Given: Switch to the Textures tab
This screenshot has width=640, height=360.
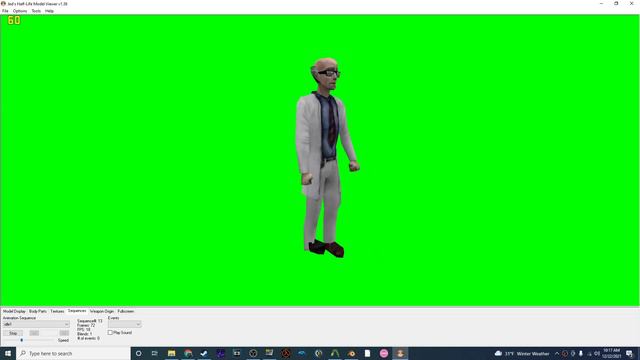Looking at the screenshot, I should coord(57,311).
